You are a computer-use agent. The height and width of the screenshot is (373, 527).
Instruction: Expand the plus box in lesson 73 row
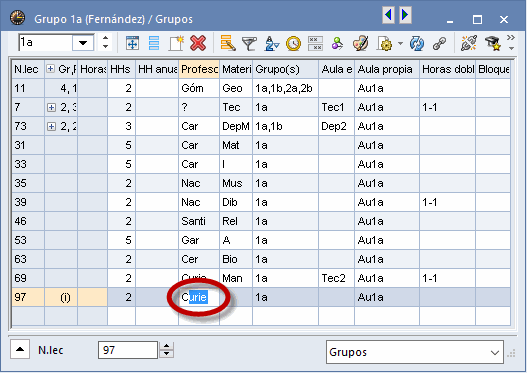pyautogui.click(x=51, y=126)
